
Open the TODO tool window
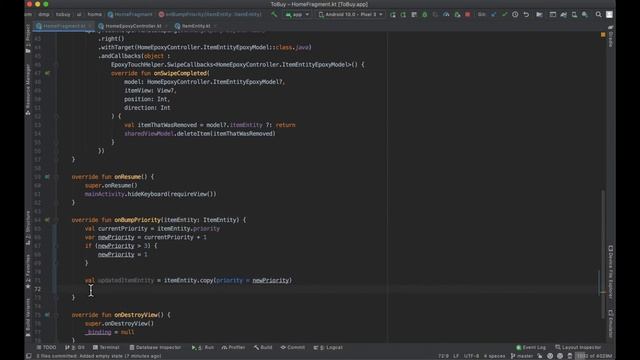pyautogui.click(x=46, y=347)
